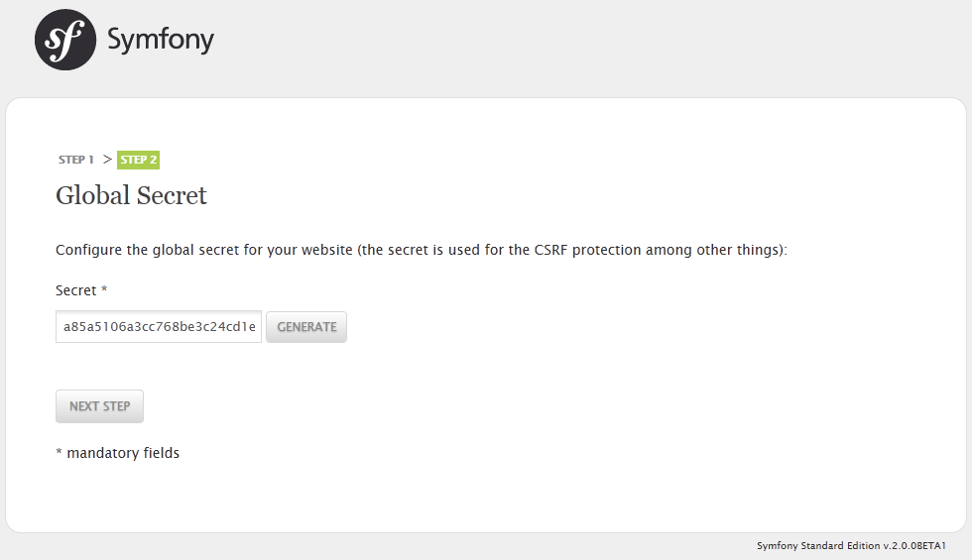Click the Symfony Standard Edition version text
972x560 pixels.
click(x=851, y=546)
